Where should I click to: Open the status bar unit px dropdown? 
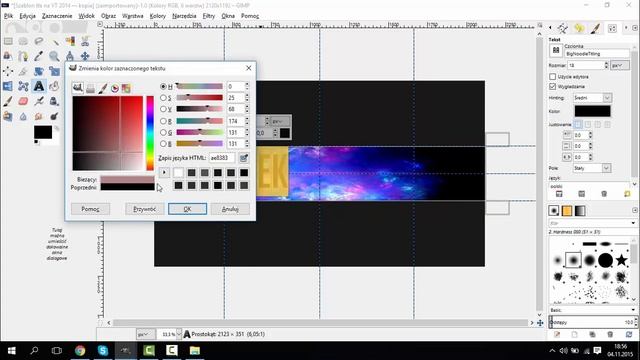click(145, 334)
